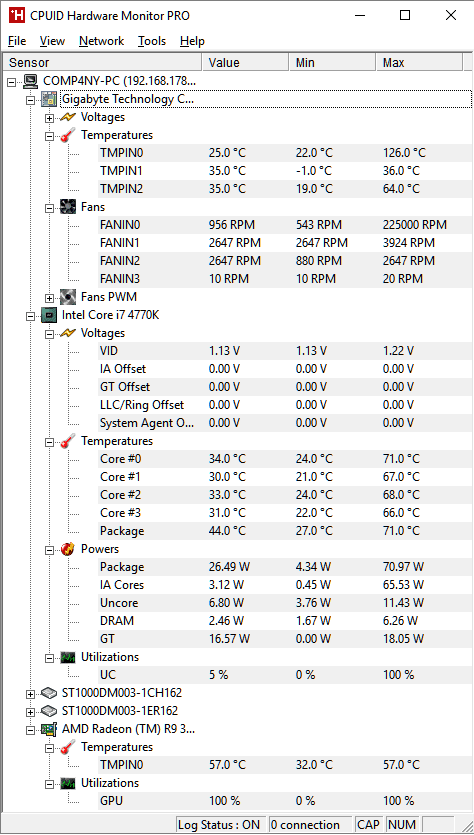Click the Value column header
This screenshot has height=835, width=474.
246,62
